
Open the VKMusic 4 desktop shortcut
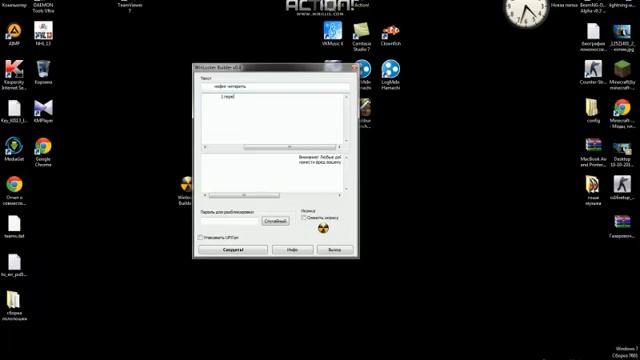click(x=333, y=32)
